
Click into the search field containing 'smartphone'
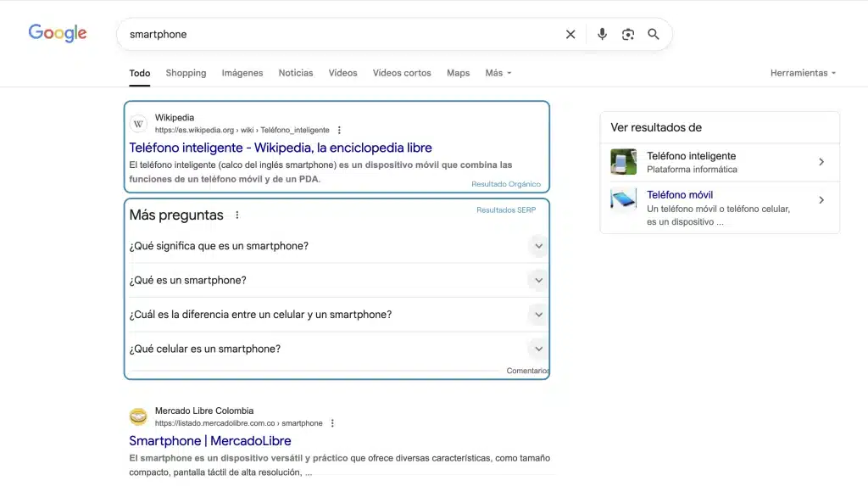click(343, 35)
